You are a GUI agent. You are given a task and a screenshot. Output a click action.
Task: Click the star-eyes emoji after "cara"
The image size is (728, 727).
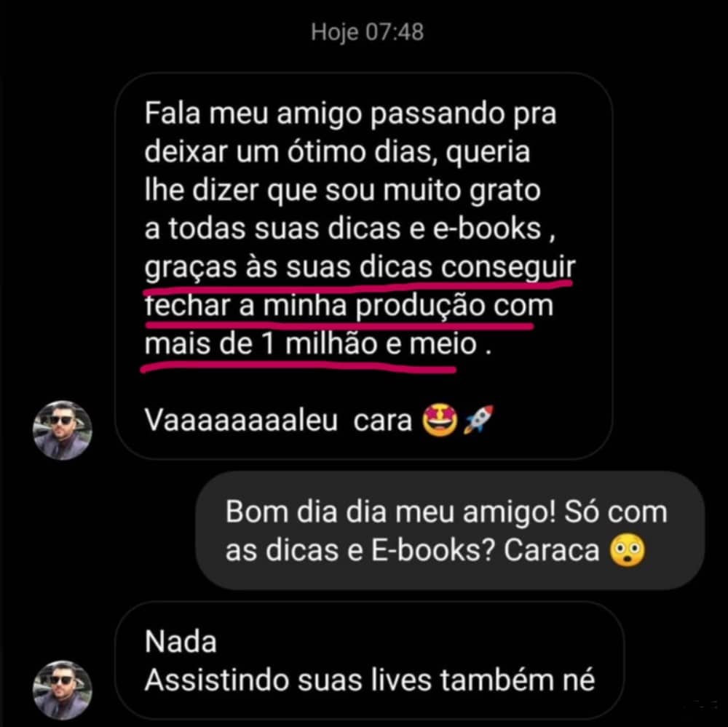(440, 421)
